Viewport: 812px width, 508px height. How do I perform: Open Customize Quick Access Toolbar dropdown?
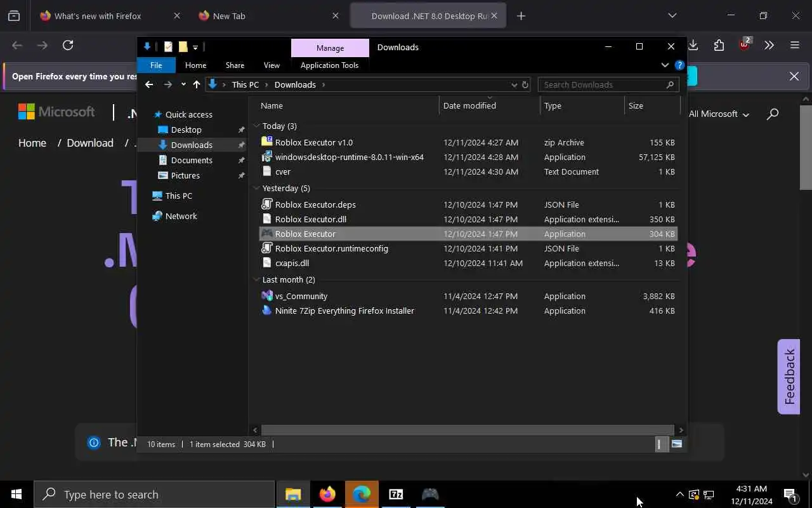(195, 47)
